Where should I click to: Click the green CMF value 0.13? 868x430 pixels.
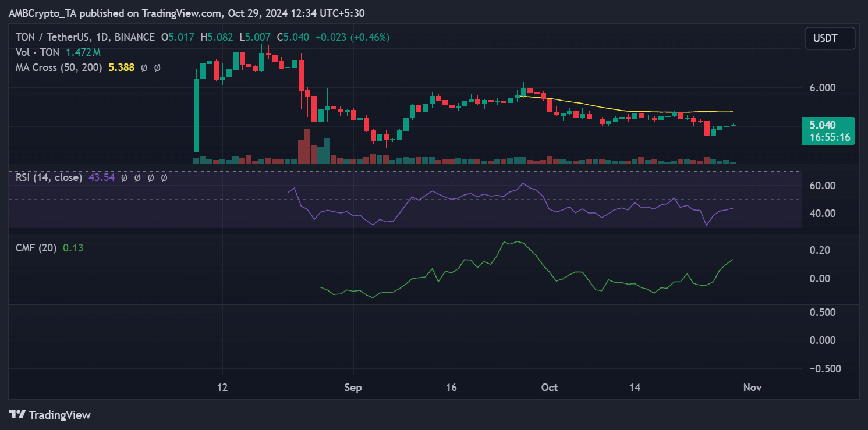tap(73, 248)
